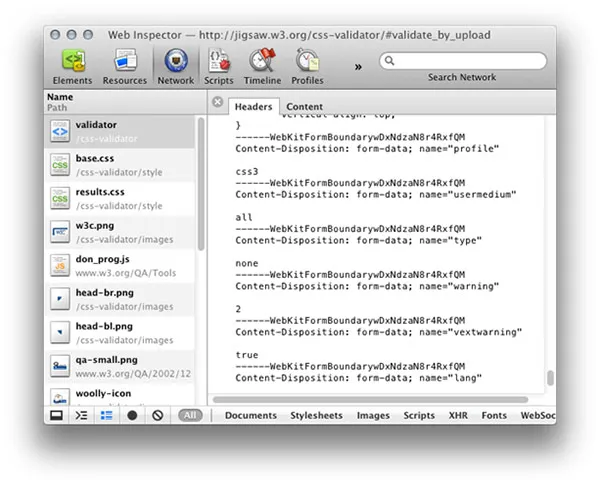
Task: Open the Scripts panel
Action: click(219, 66)
